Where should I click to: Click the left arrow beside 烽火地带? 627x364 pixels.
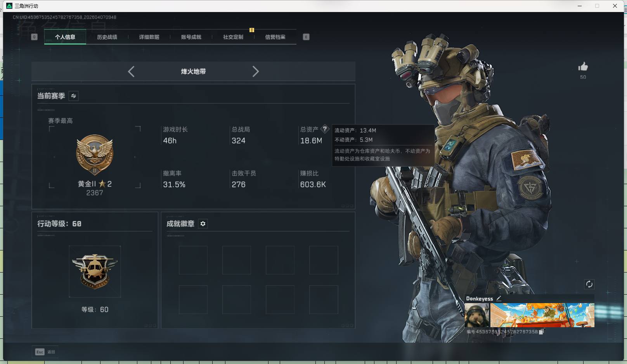point(131,71)
